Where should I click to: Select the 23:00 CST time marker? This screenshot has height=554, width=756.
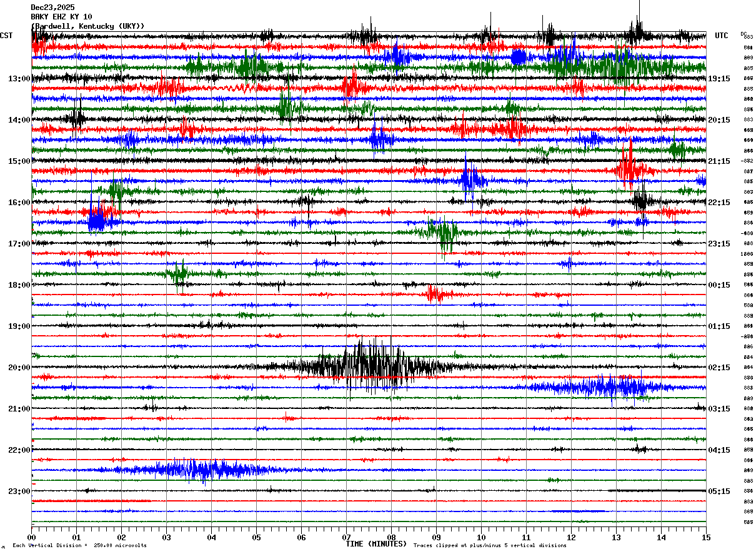pyautogui.click(x=19, y=491)
